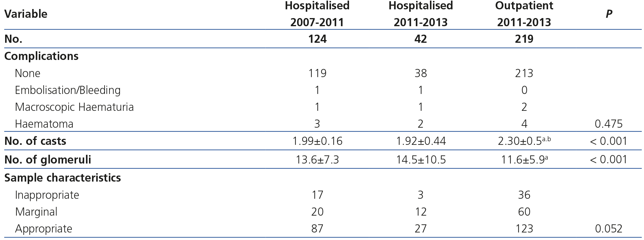Click the 0.475 P value
The height and width of the screenshot is (240, 644).
click(x=609, y=124)
